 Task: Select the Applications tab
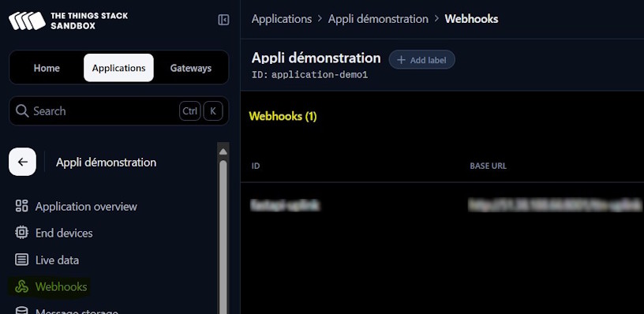(x=118, y=68)
